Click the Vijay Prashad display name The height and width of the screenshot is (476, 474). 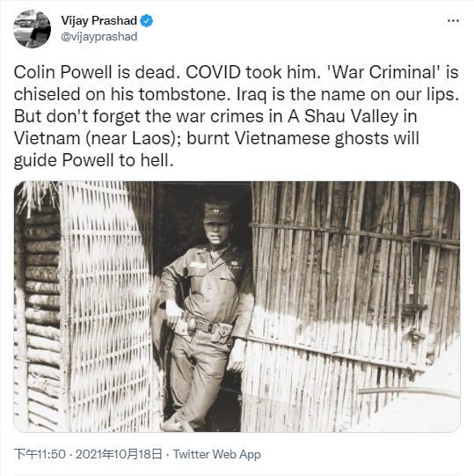[x=98, y=20]
